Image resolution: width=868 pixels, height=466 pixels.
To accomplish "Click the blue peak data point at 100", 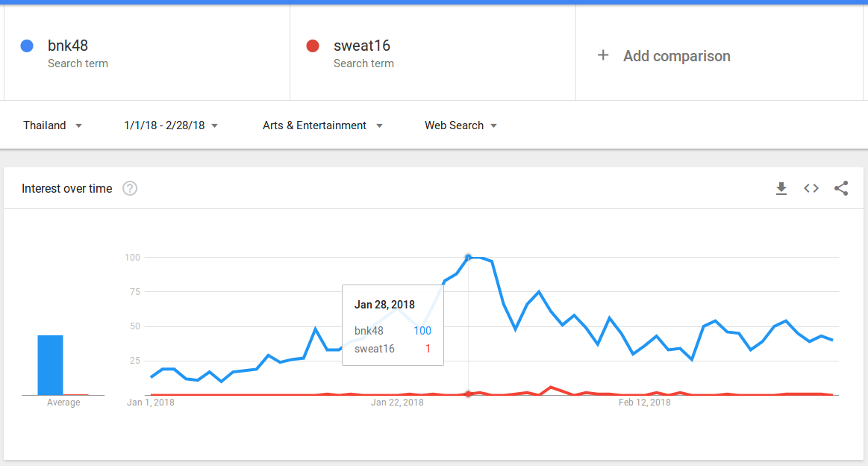I will pos(468,258).
